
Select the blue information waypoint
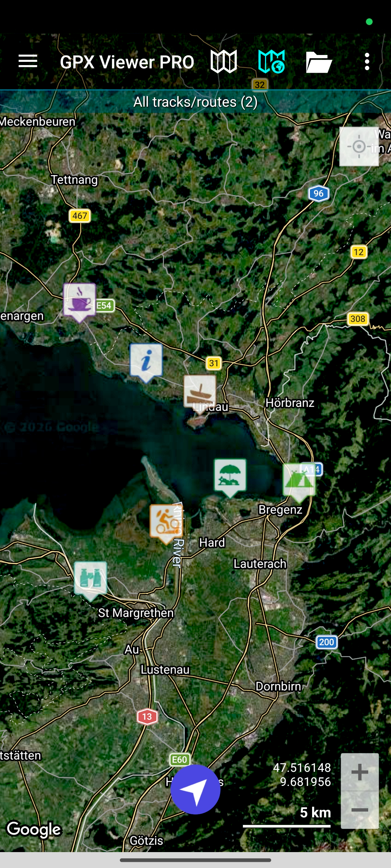click(146, 361)
